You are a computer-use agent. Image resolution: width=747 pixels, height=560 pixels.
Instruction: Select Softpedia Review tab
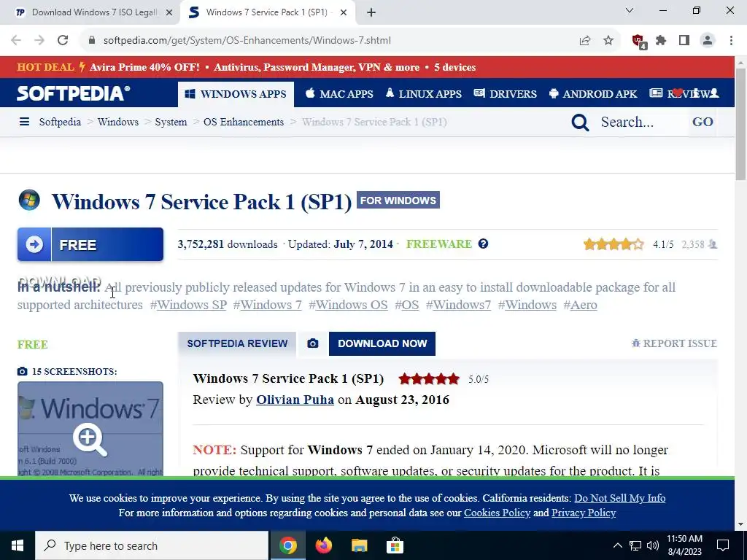point(237,344)
